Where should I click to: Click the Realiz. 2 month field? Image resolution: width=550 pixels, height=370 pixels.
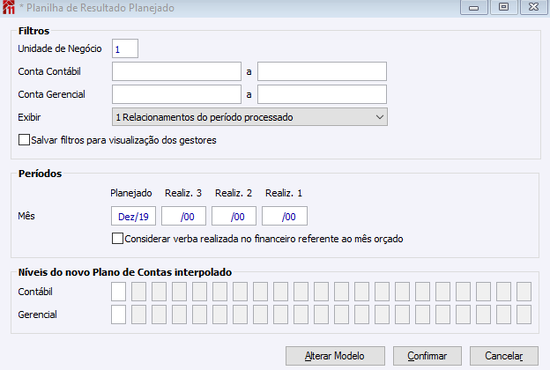pos(234,216)
